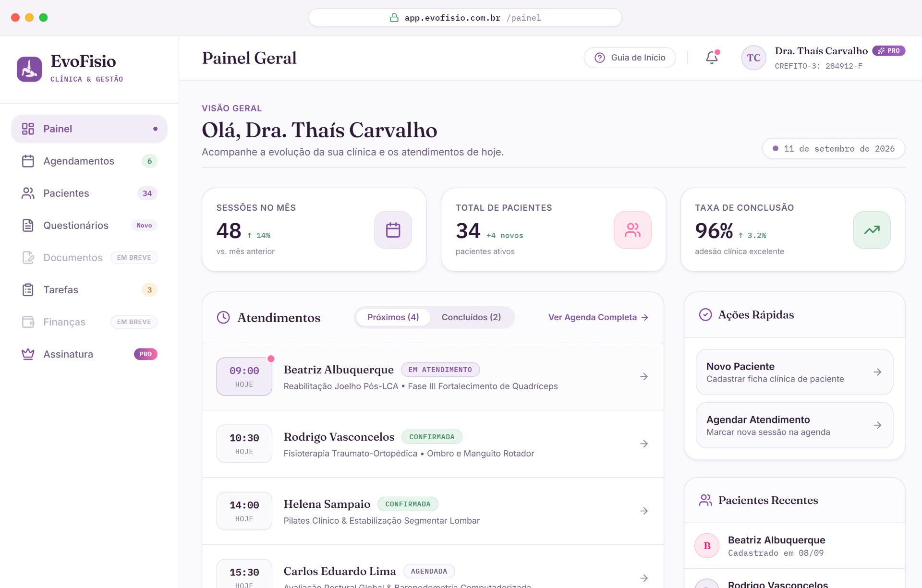Click the EvoFisio logo icon
Image resolution: width=922 pixels, height=588 pixels.
[29, 69]
